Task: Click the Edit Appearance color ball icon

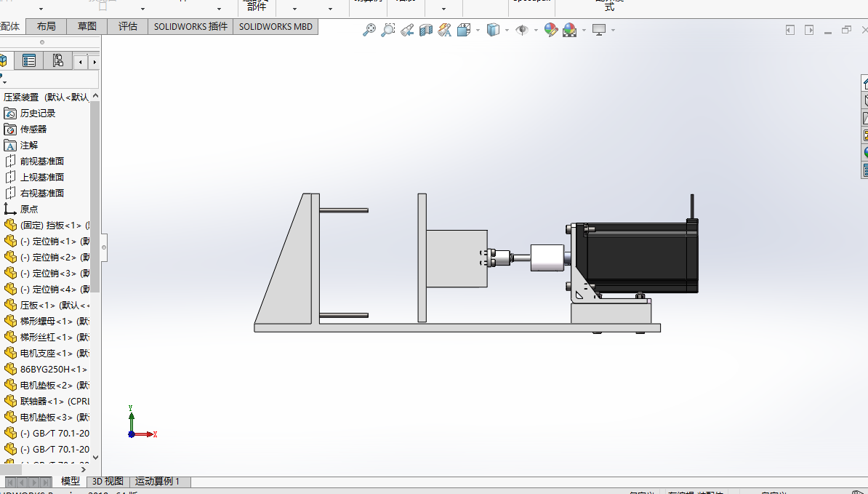Action: coord(550,30)
